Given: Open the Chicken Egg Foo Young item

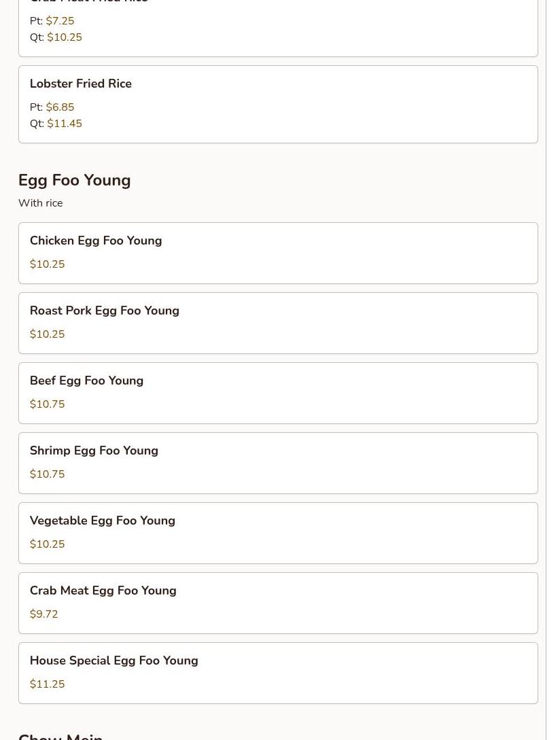Looking at the screenshot, I should [x=96, y=241].
